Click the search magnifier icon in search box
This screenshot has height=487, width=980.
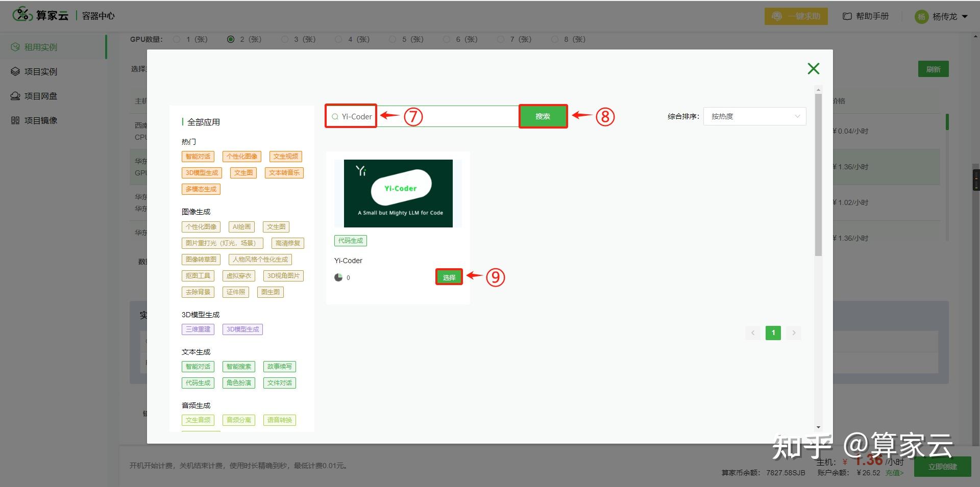[335, 117]
